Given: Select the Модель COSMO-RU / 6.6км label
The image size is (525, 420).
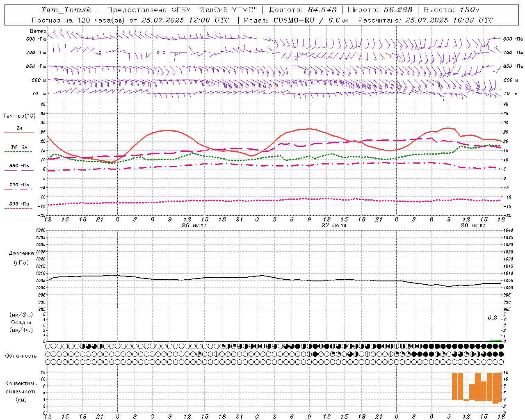Looking at the screenshot, I should pos(295,20).
